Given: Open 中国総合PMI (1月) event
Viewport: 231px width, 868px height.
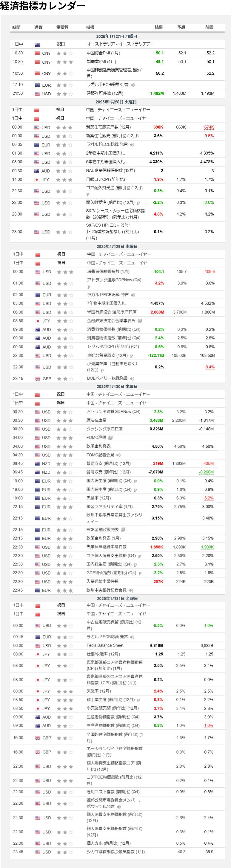Looking at the screenshot, I should pos(103,53).
